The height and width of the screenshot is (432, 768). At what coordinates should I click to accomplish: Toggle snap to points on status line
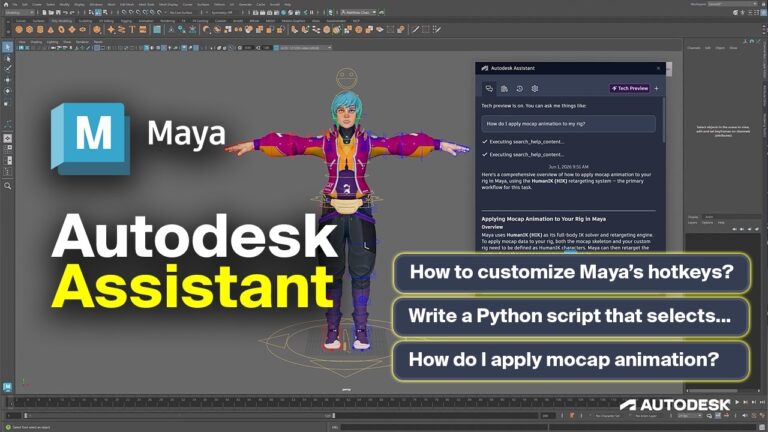138,12
